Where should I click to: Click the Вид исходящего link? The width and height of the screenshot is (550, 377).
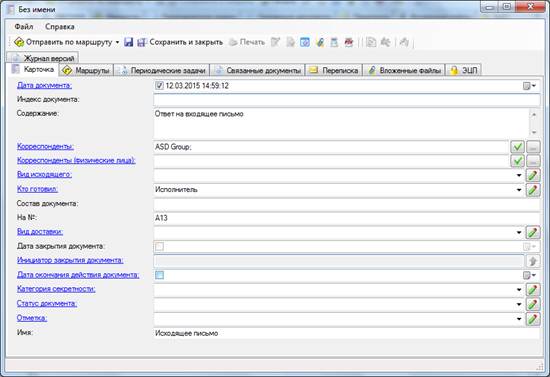tap(44, 174)
